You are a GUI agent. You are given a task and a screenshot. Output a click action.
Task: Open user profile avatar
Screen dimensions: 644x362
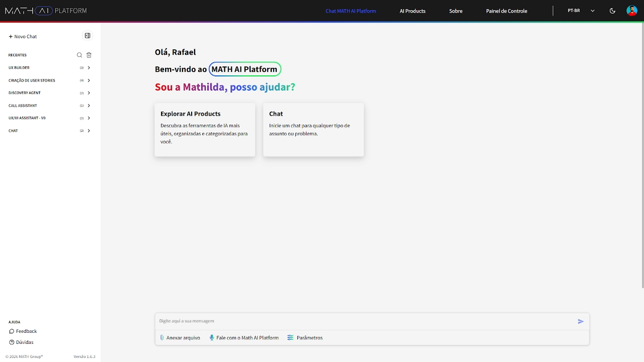632,11
